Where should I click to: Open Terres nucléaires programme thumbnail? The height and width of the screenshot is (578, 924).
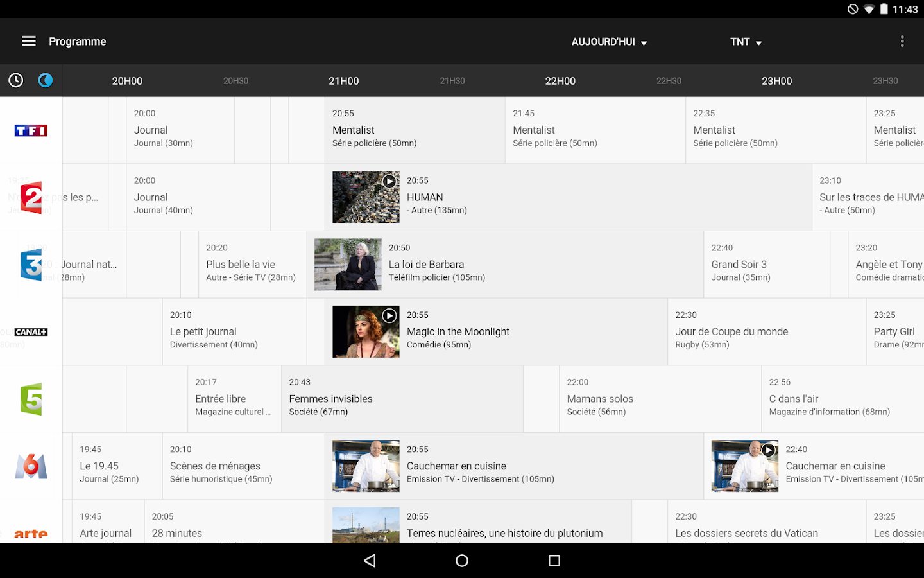(366, 525)
